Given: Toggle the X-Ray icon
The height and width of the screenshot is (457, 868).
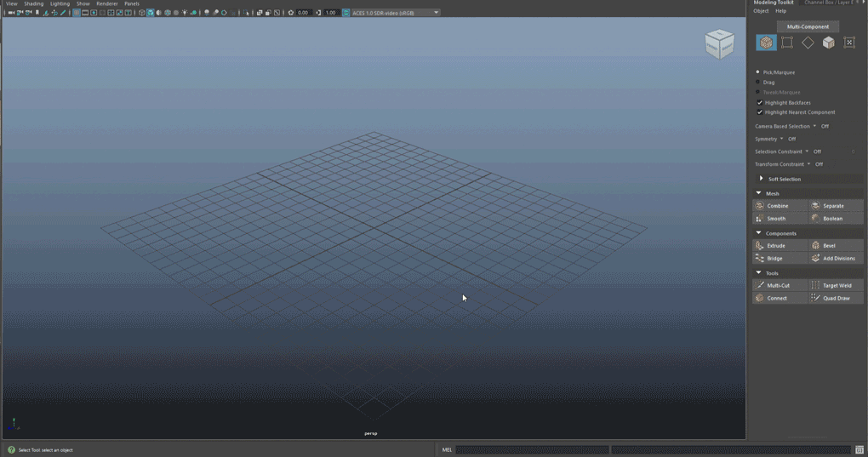Looking at the screenshot, I should [260, 13].
